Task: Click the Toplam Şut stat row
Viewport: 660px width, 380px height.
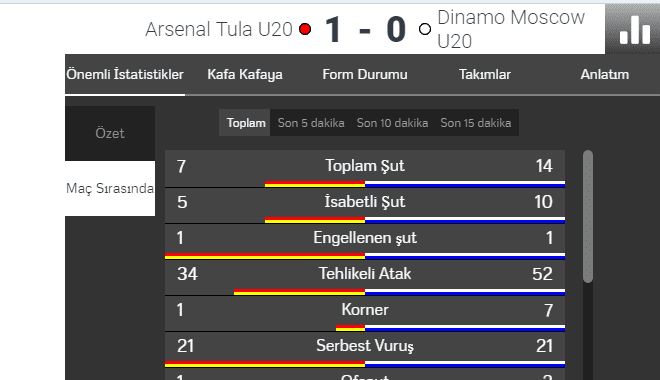Action: (x=365, y=168)
